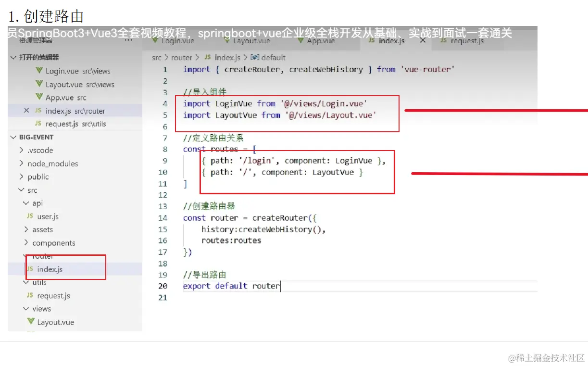Click the const routes = [ line

[220, 149]
